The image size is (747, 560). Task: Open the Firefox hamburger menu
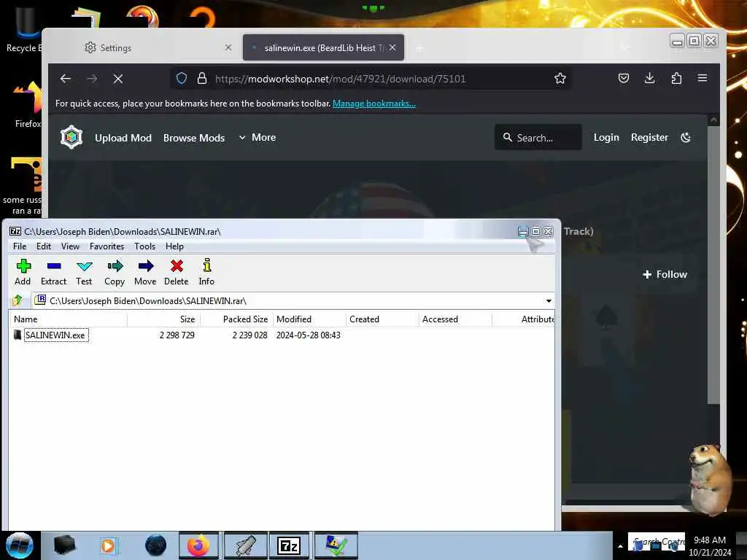(703, 78)
